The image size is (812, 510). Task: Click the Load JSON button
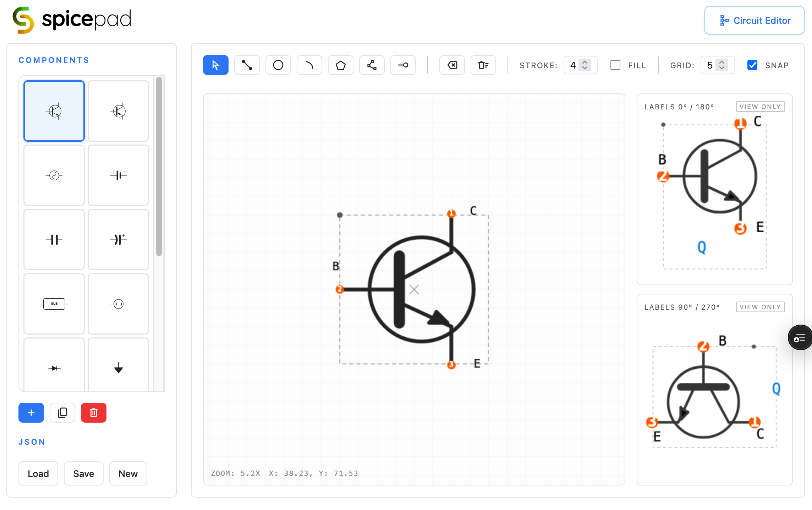(38, 473)
